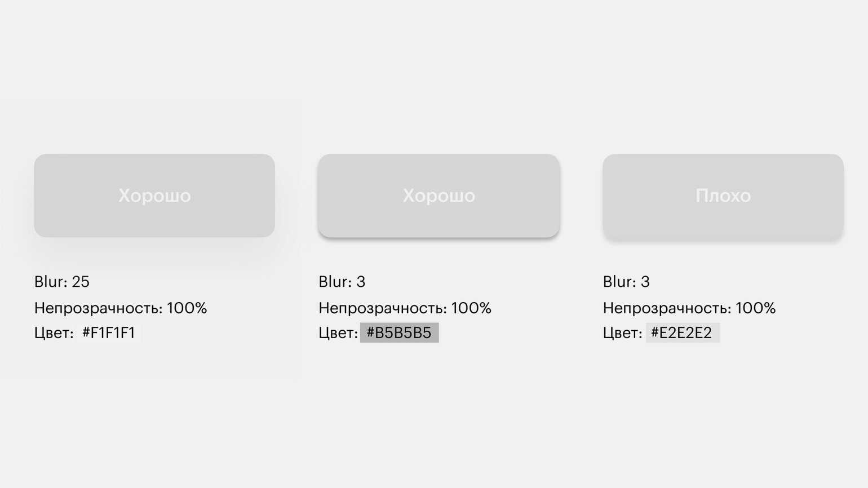Select the "100%" opacity value in middle column

coord(471,308)
